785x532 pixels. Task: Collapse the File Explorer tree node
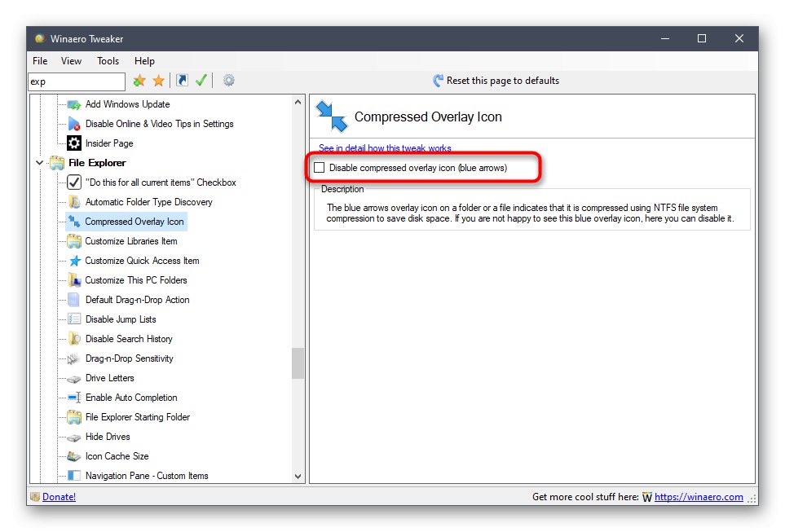point(39,163)
